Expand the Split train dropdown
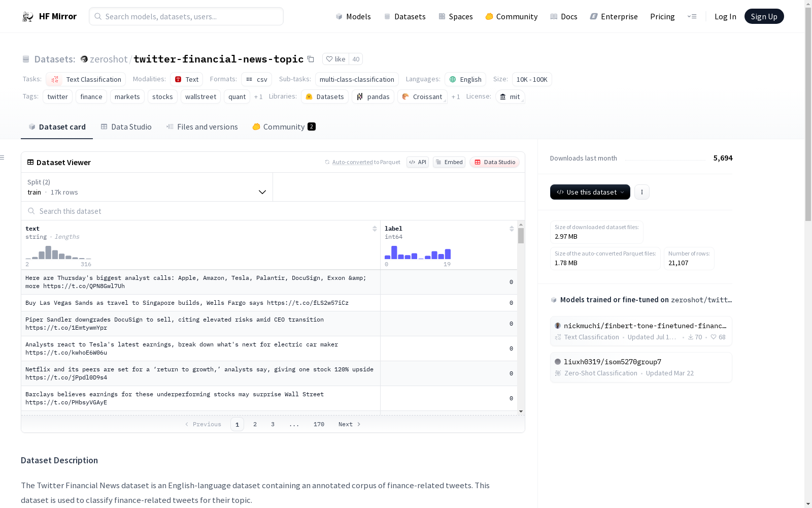Screen dimensions: 812x508 (x=147, y=187)
